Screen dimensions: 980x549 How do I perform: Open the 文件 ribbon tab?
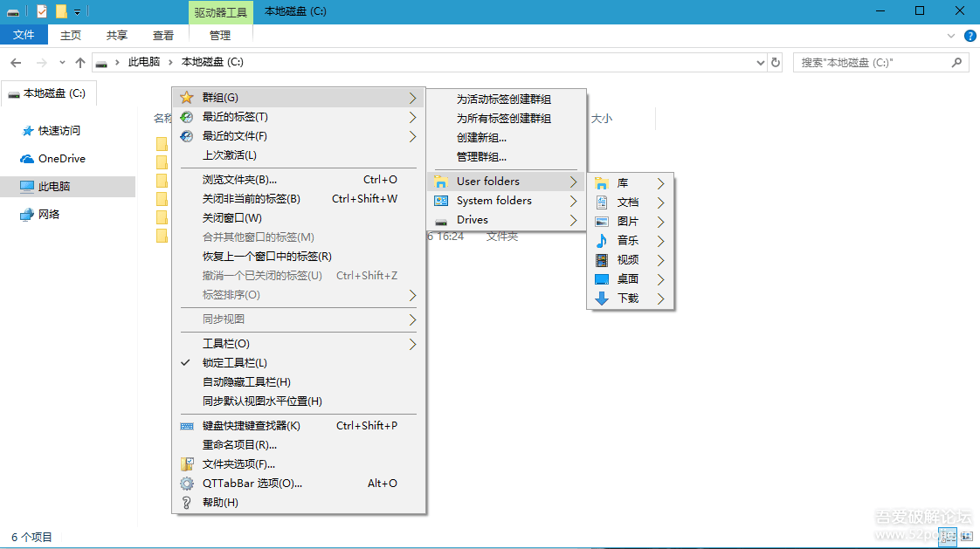click(24, 35)
